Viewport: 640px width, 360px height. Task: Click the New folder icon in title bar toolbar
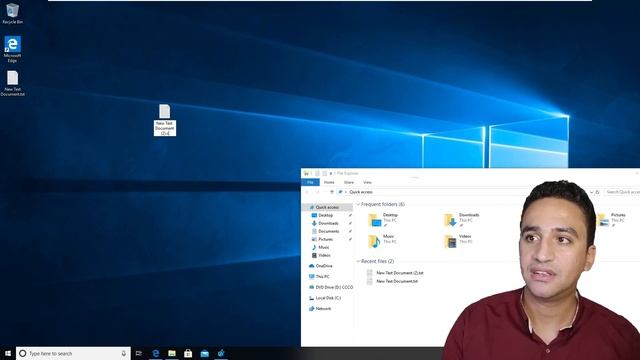[324, 173]
